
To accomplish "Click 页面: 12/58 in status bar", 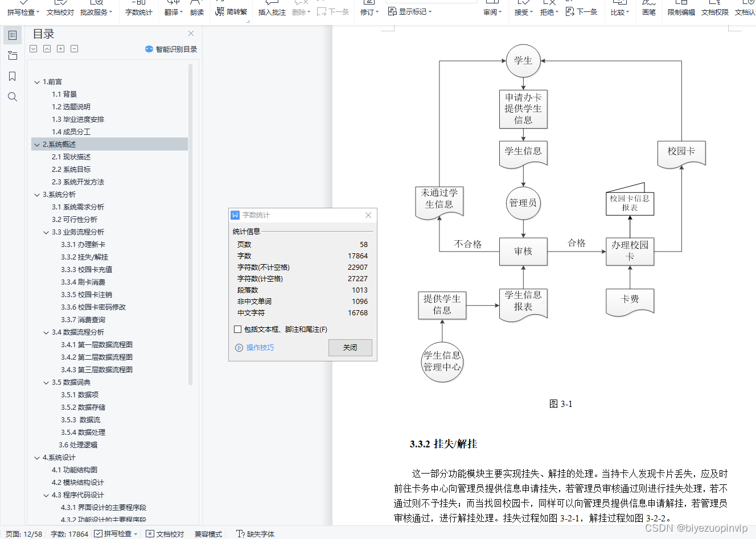I will pos(24,534).
